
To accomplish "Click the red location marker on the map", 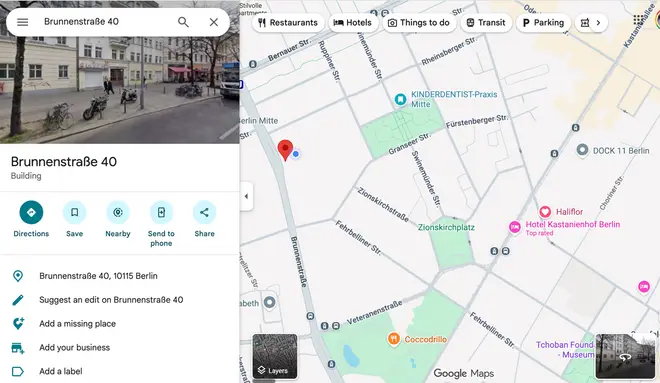I will pyautogui.click(x=285, y=150).
